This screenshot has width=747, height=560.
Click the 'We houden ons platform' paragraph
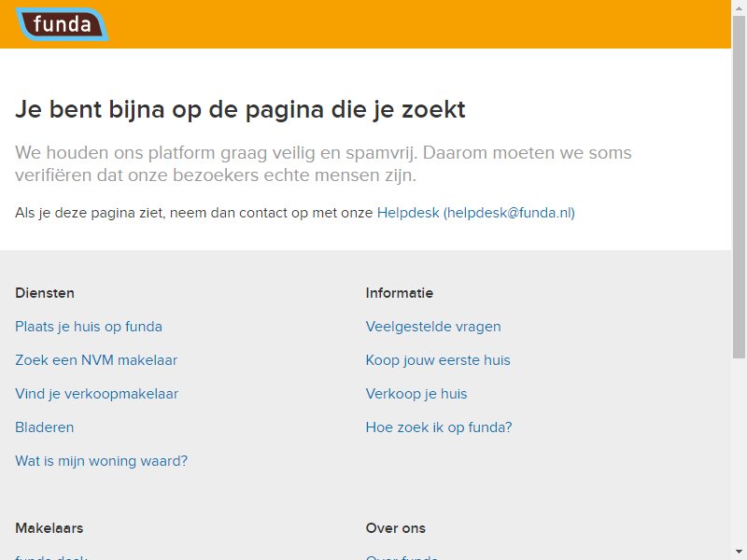323,164
